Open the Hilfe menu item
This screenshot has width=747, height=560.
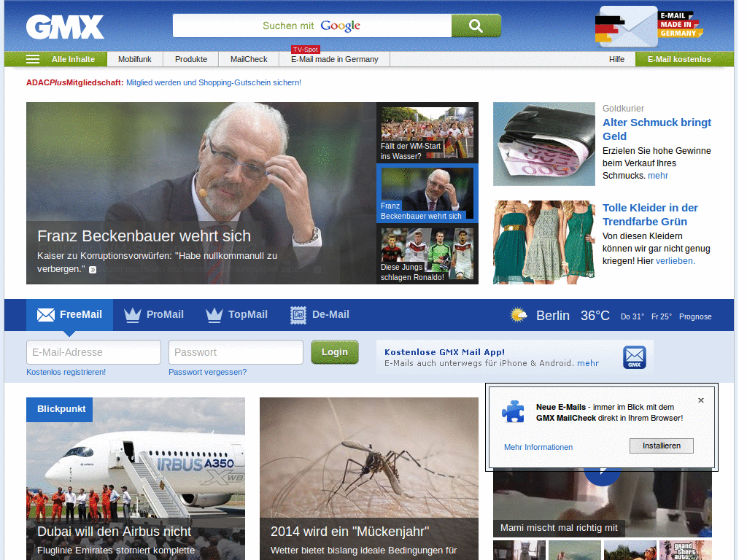point(616,59)
